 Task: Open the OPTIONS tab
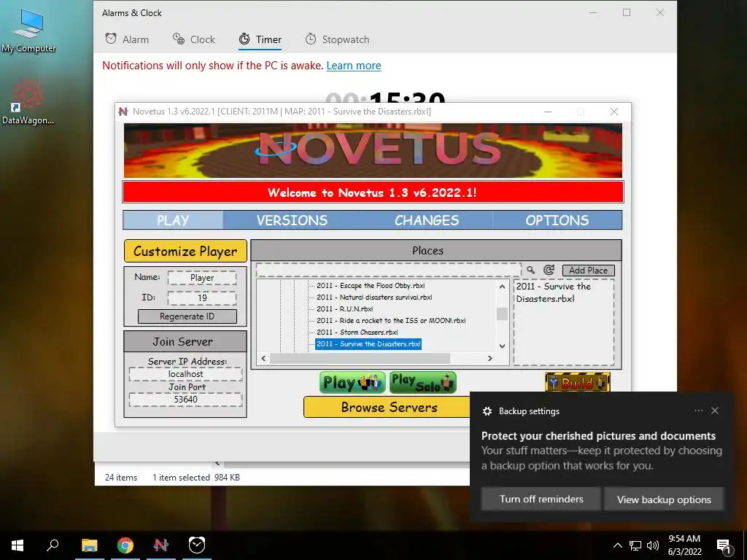(557, 220)
